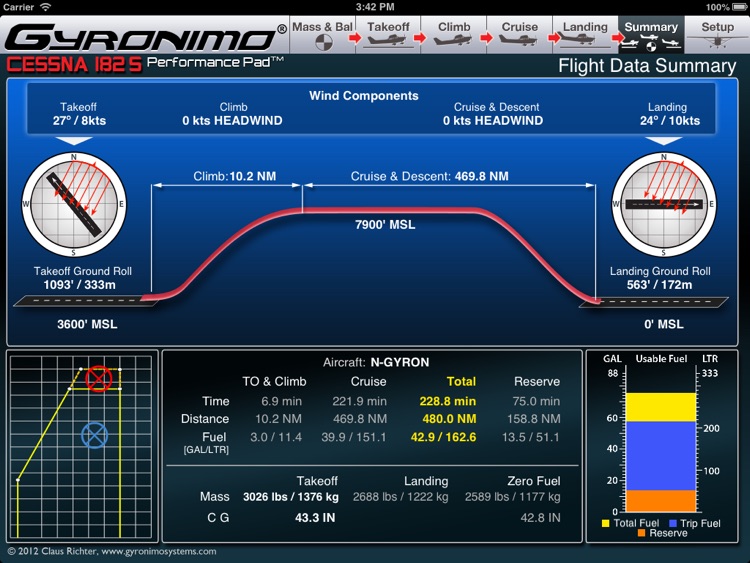
Task: Click the 3:42 PM clock
Action: coord(375,7)
